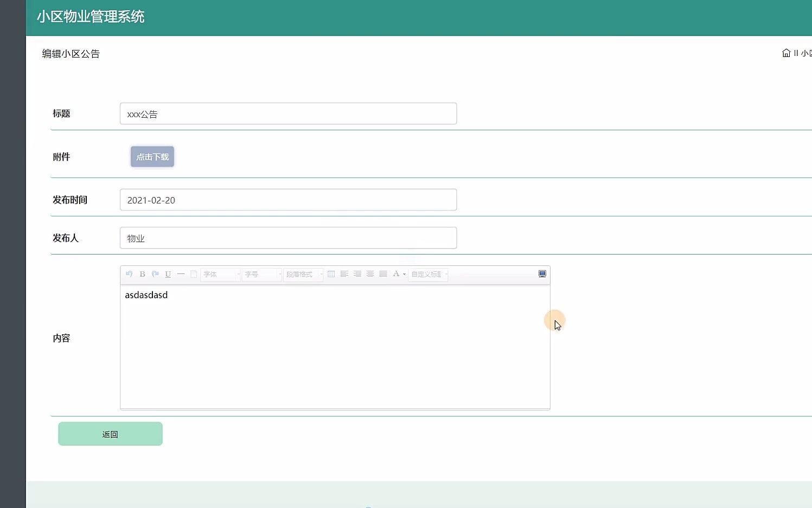Click the 发布时间 date field
Screen dimensions: 812x508
pyautogui.click(x=288, y=200)
